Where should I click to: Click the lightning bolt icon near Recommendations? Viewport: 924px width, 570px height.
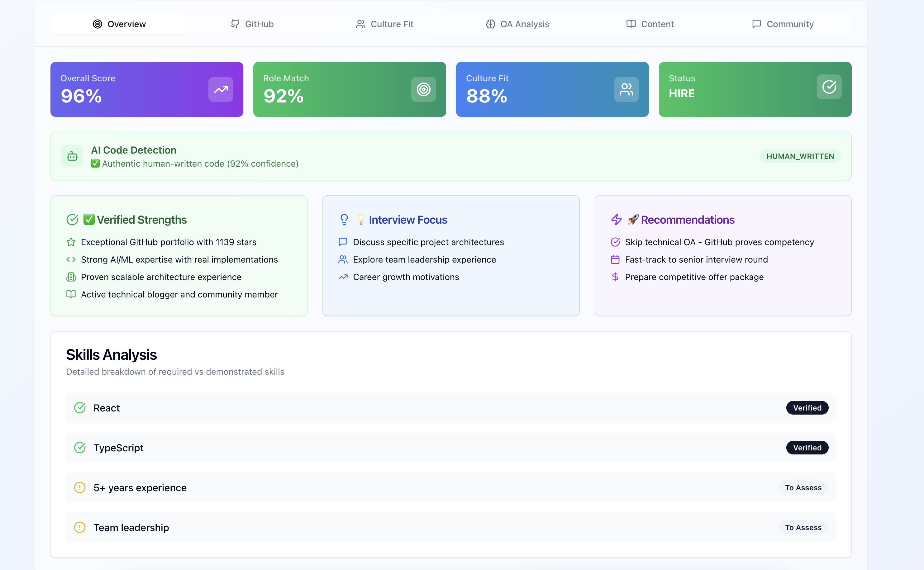(617, 220)
